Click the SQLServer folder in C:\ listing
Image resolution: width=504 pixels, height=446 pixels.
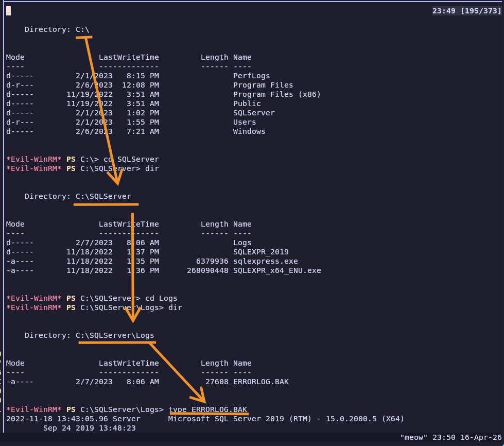tap(254, 113)
